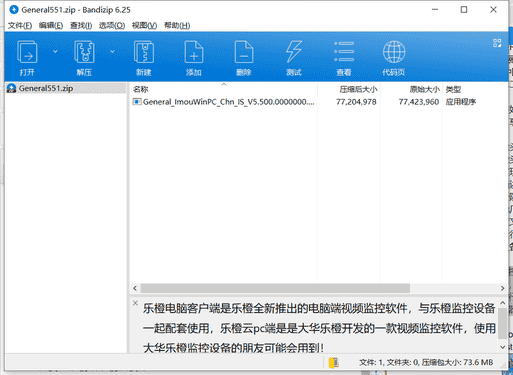The image size is (513, 375).
Task: Expand the Extract (解压) dropdown arrow
Action: 112,51
